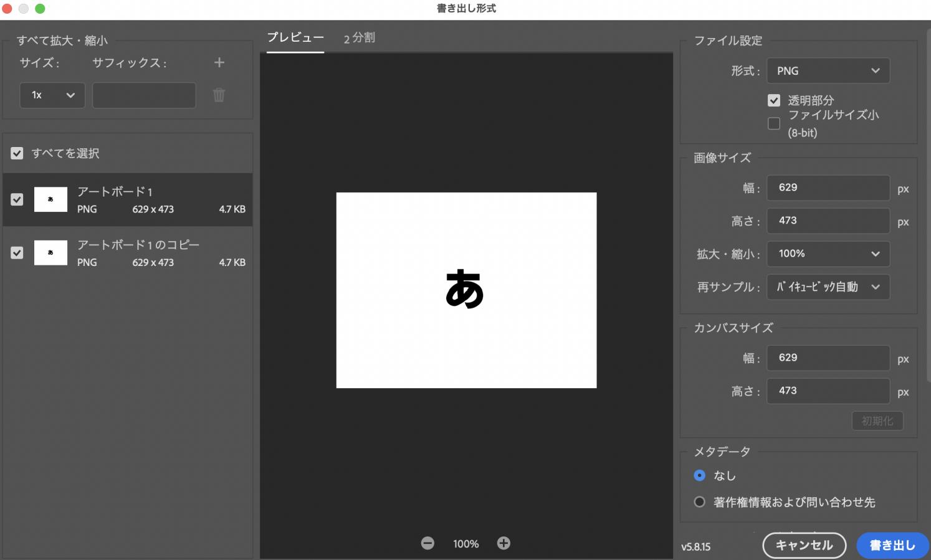Select the なし metadata radio button
Image resolution: width=931 pixels, height=560 pixels.
(699, 475)
